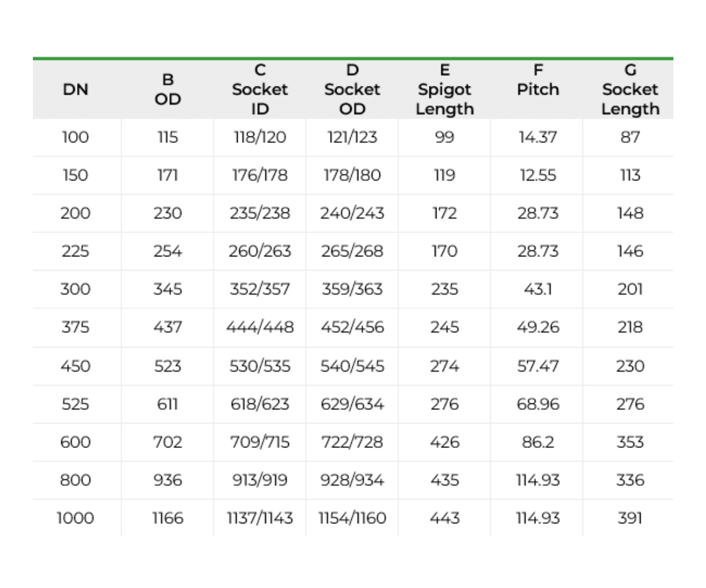Click Spigot Length value 235
This screenshot has width=706, height=588.
coord(444,289)
